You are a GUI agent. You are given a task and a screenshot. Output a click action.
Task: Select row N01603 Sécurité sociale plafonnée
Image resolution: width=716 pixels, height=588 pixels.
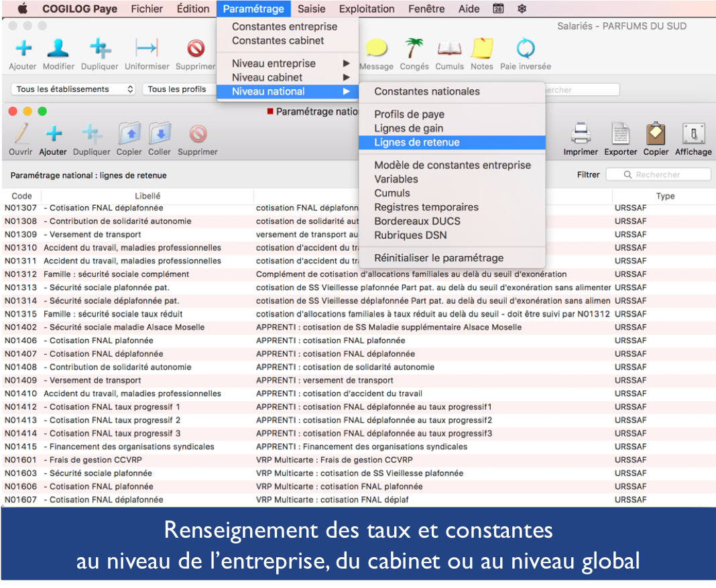359,473
